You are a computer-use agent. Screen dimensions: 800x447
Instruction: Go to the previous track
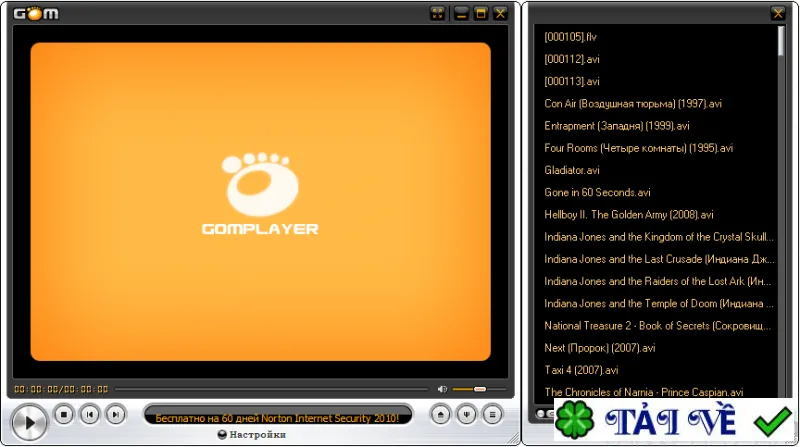(90, 415)
